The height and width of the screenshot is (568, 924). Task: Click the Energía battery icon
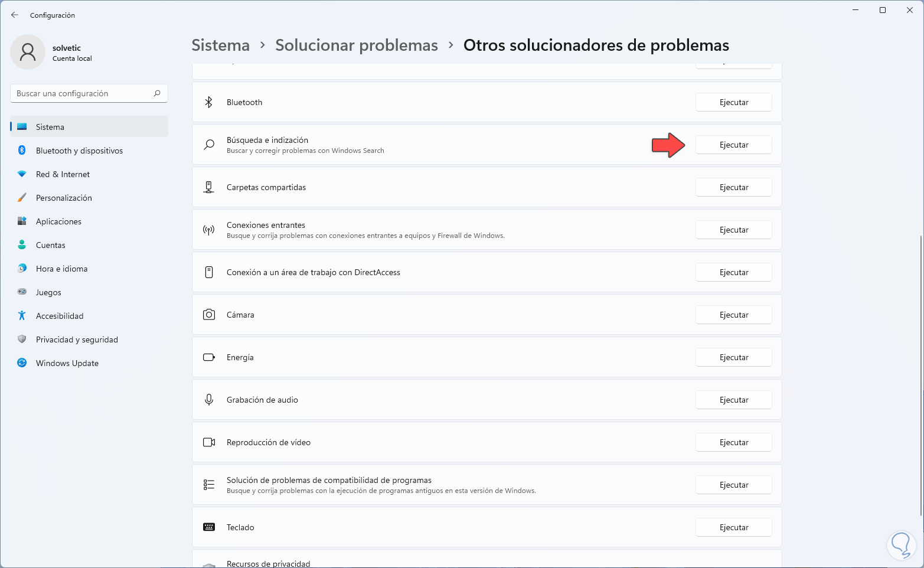(209, 357)
